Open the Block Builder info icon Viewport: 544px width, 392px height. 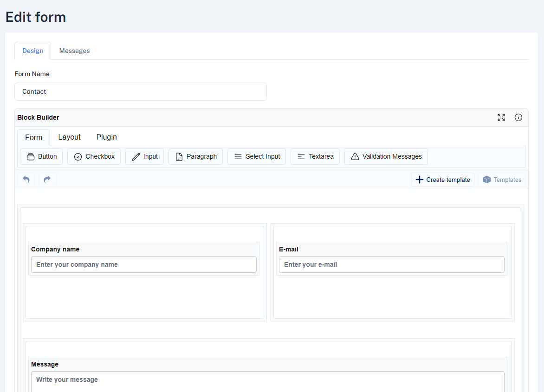(518, 117)
